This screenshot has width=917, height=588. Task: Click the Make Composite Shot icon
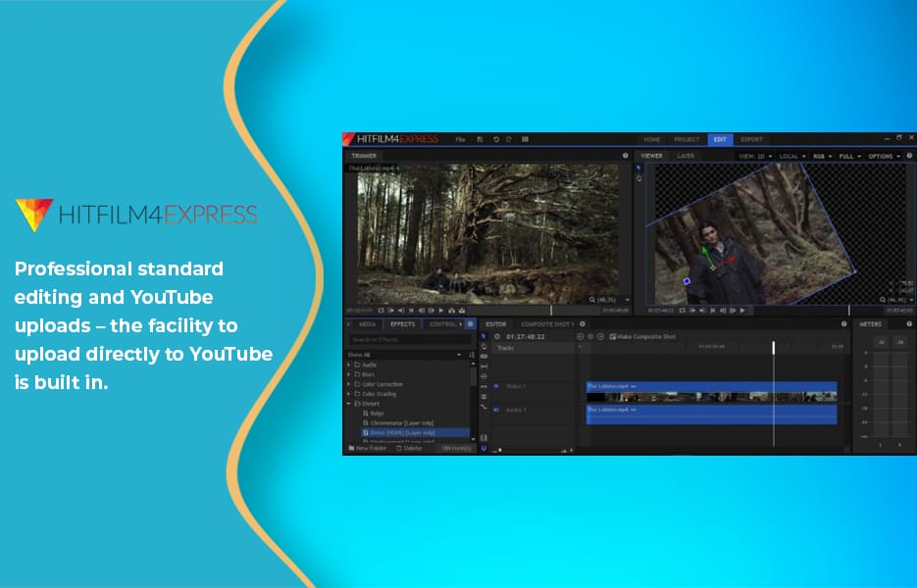click(x=613, y=336)
